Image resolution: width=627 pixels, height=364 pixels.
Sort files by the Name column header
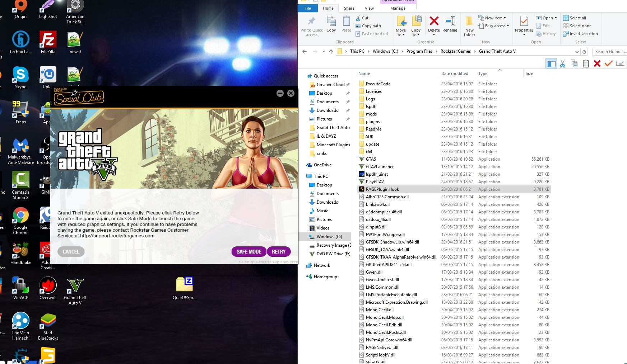pyautogui.click(x=364, y=74)
